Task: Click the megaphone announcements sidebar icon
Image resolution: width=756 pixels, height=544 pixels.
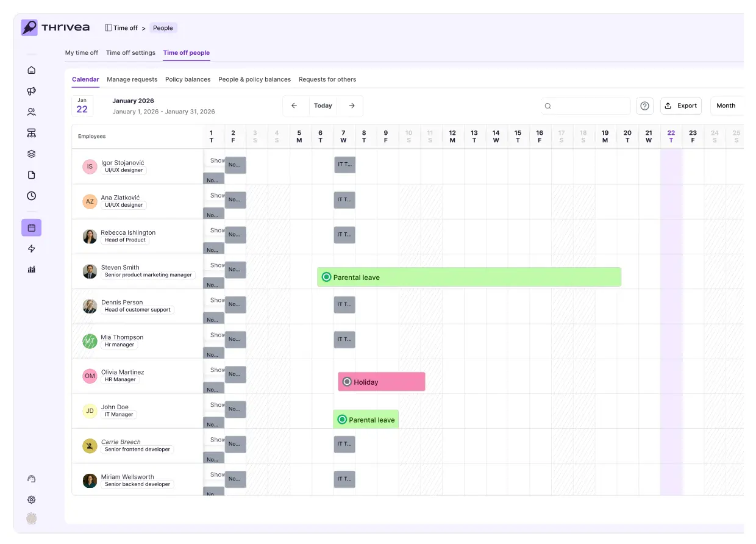Action: (x=32, y=91)
